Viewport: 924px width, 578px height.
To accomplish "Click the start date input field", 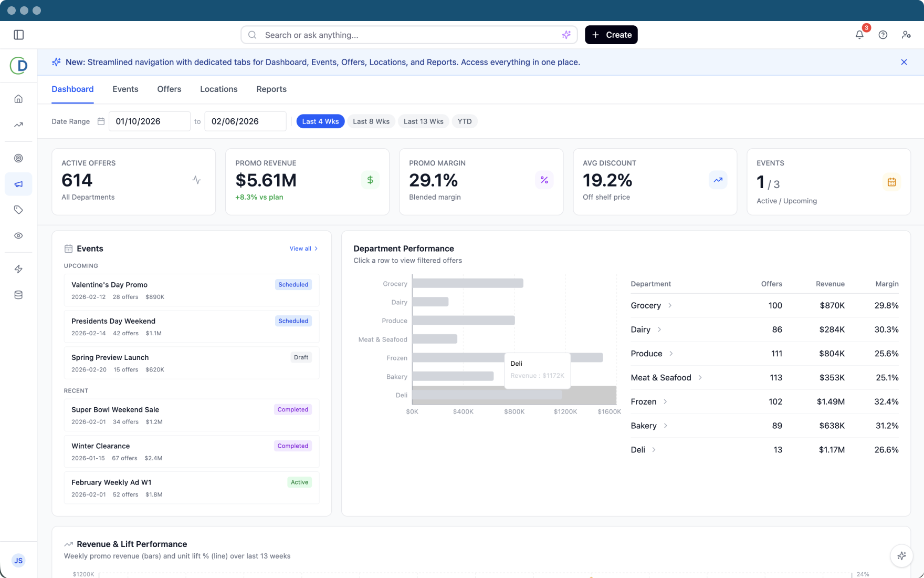I will point(149,121).
